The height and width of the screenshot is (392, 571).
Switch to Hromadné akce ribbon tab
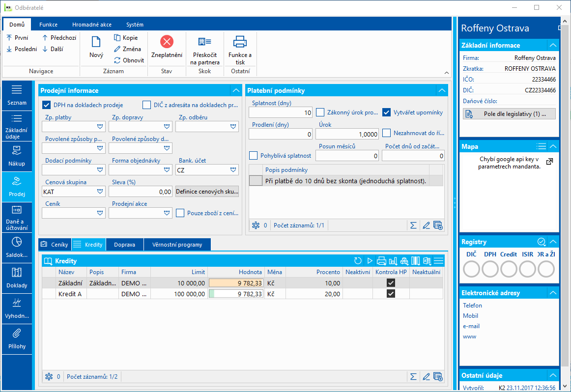pyautogui.click(x=92, y=25)
